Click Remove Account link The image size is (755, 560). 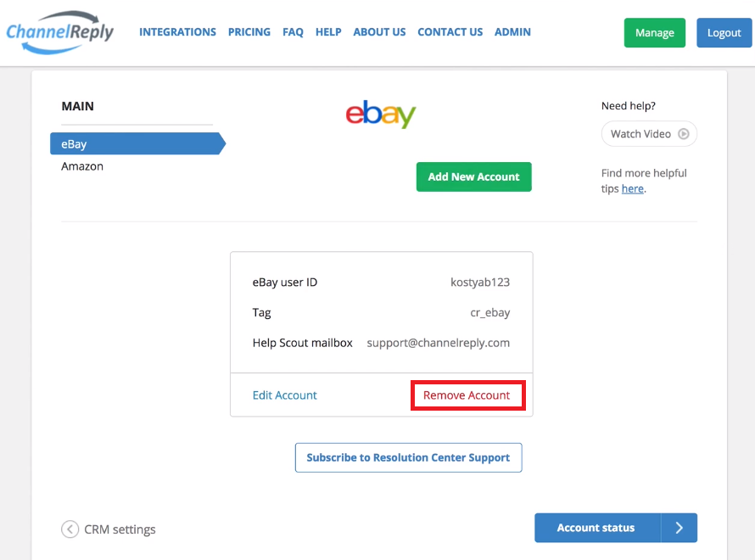pos(467,395)
